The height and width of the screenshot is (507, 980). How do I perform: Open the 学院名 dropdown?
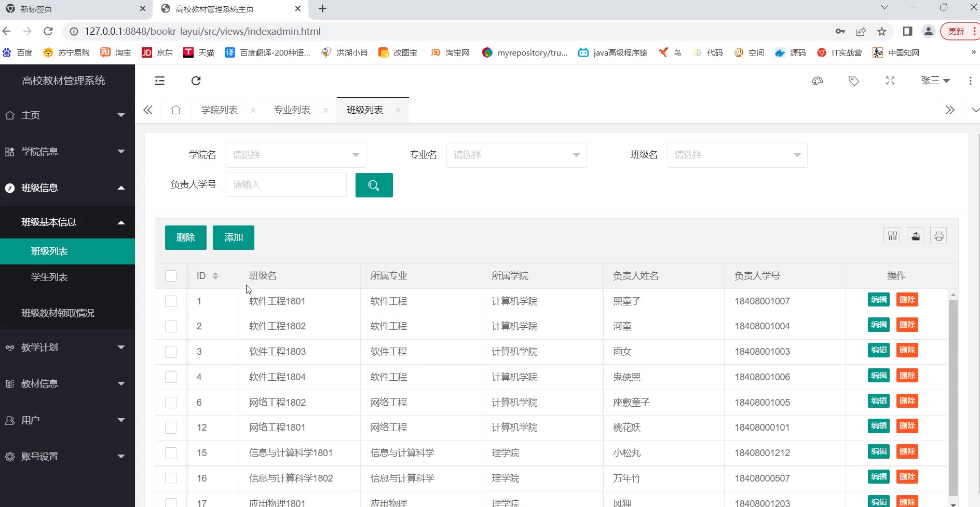pos(296,155)
